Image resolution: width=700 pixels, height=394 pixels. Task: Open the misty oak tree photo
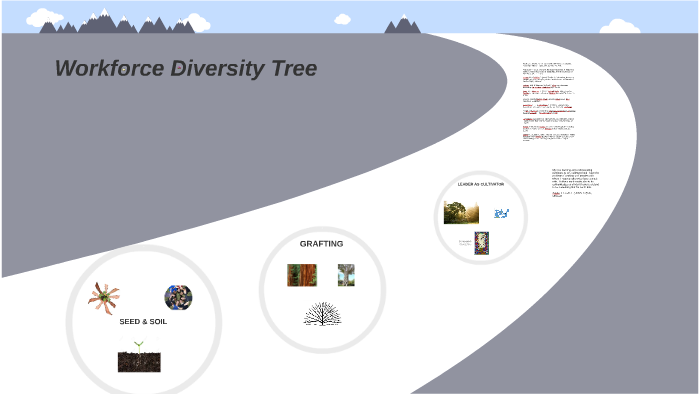pyautogui.click(x=461, y=212)
